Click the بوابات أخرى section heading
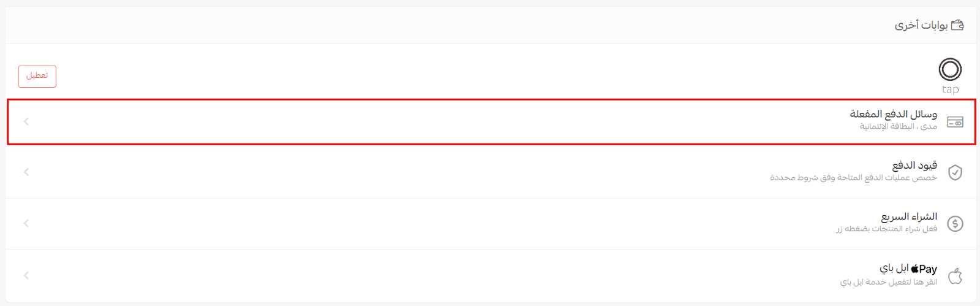Viewport: 980px width, 306px height. pos(921,25)
